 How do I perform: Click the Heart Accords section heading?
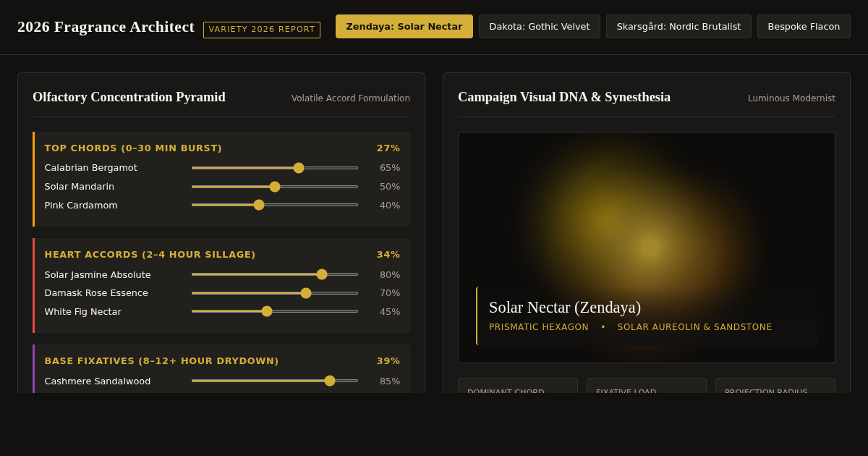click(x=150, y=255)
